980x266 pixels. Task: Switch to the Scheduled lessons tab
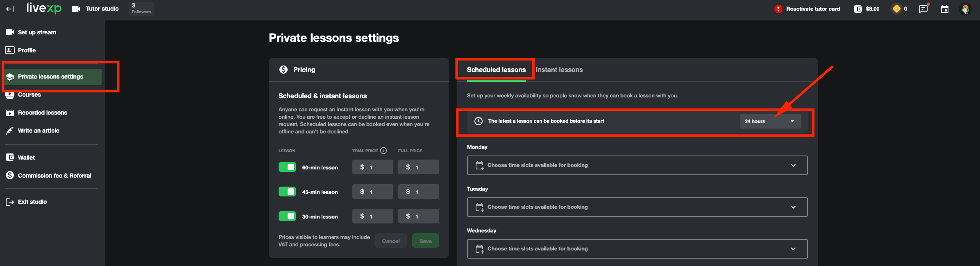[x=496, y=70]
